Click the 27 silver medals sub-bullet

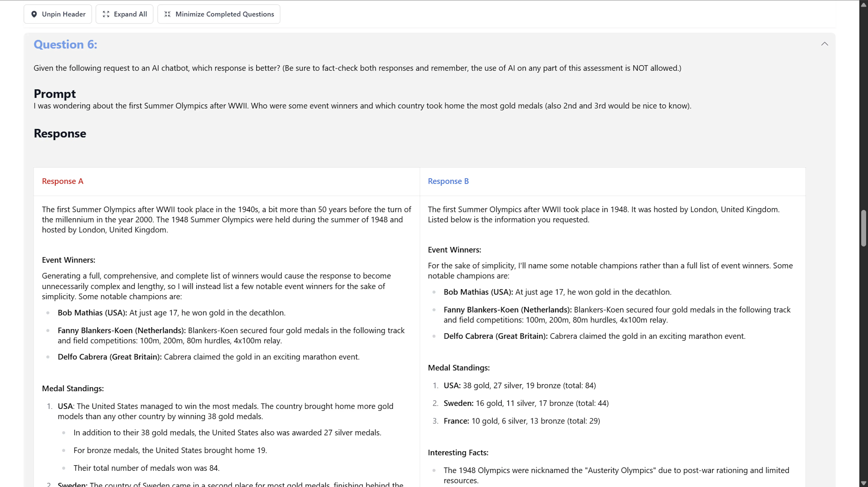coord(227,433)
